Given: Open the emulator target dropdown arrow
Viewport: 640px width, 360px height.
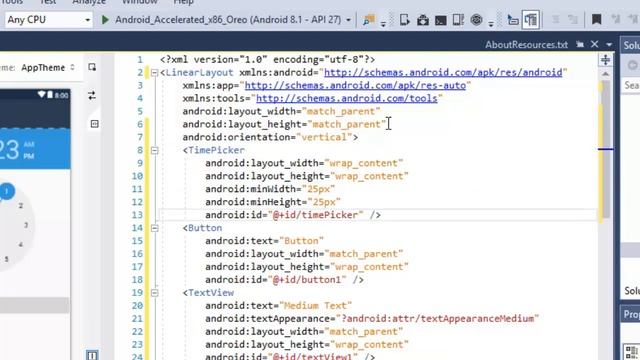Looking at the screenshot, I should (348, 20).
